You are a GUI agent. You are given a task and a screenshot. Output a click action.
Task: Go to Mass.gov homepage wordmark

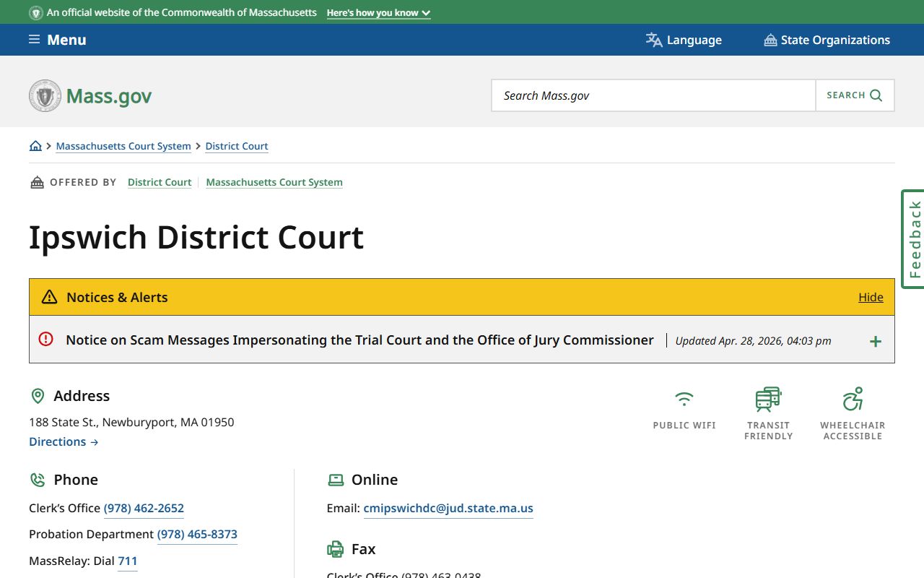[109, 96]
